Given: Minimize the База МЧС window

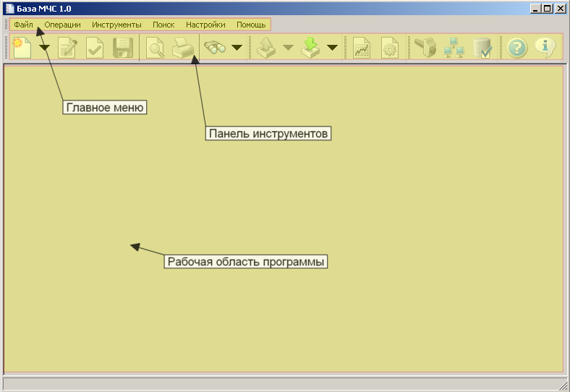Looking at the screenshot, I should point(535,9).
